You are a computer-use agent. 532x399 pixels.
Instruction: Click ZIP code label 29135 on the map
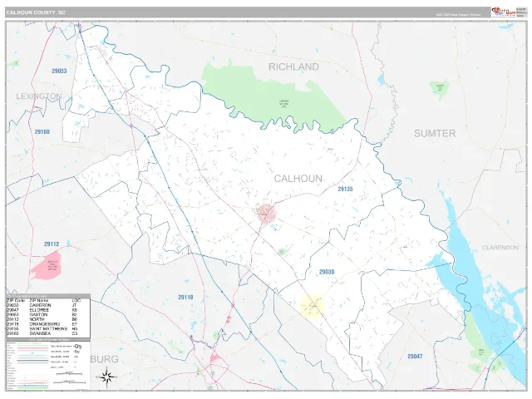click(345, 189)
